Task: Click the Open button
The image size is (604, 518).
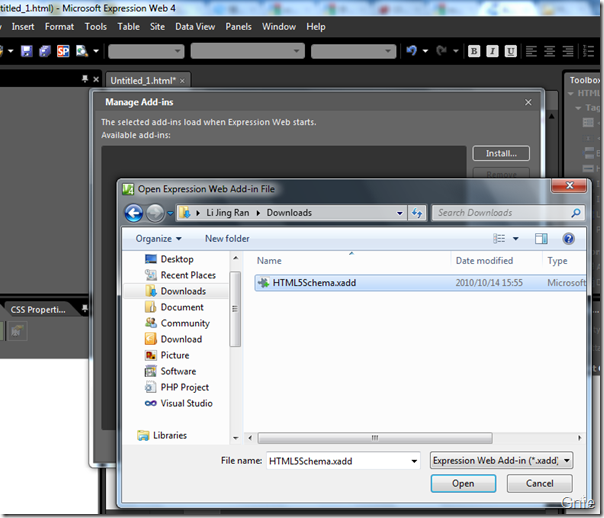Action: coord(463,483)
